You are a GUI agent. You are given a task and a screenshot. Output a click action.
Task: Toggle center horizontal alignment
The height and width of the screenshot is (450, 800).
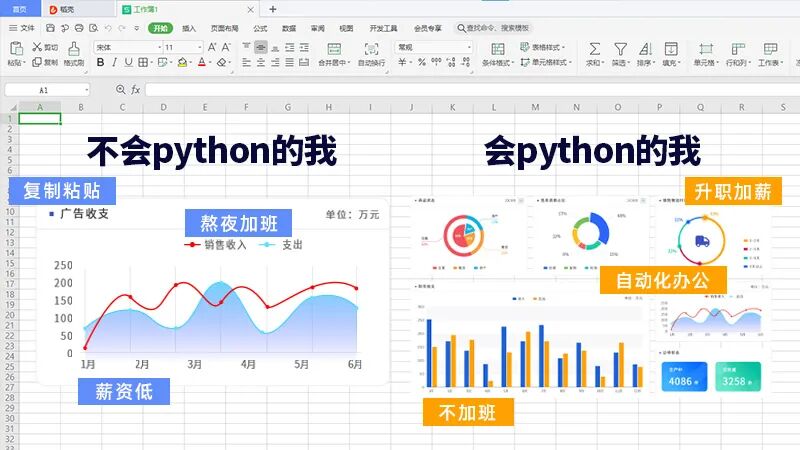coord(261,62)
